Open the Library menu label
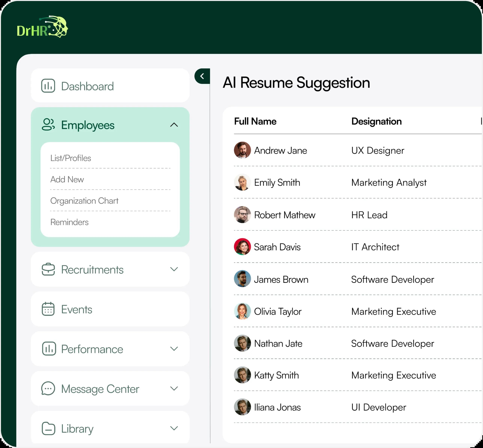Viewport: 483px width, 448px height. click(77, 429)
